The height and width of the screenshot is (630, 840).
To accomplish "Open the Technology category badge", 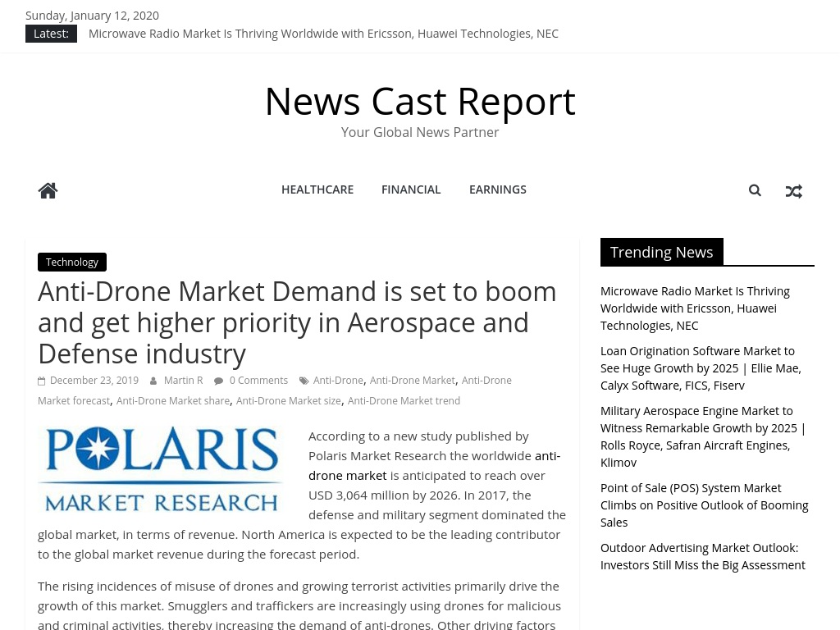I will pos(72,262).
